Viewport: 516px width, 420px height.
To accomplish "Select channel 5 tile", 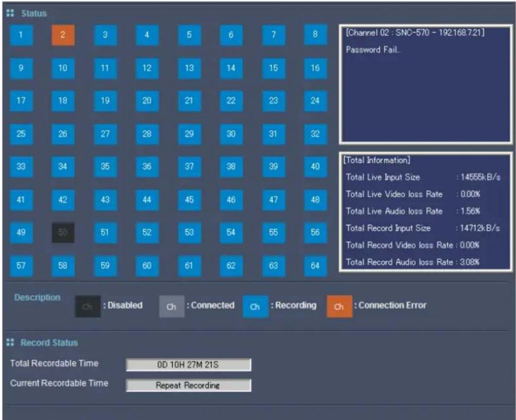I will [189, 35].
